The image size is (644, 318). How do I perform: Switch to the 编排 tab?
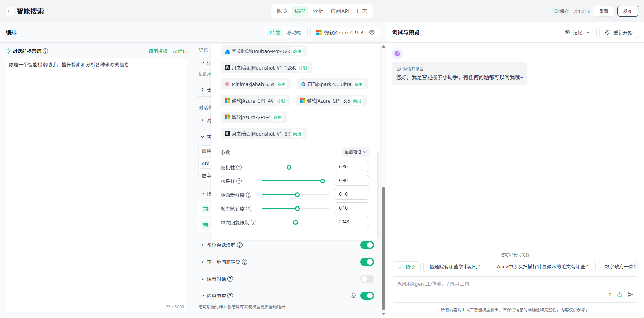300,11
